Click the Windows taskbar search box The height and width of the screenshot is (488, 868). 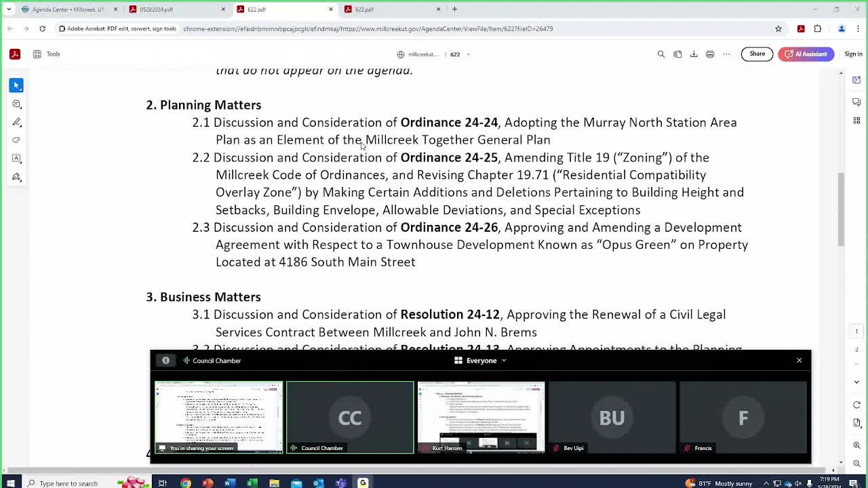point(68,483)
